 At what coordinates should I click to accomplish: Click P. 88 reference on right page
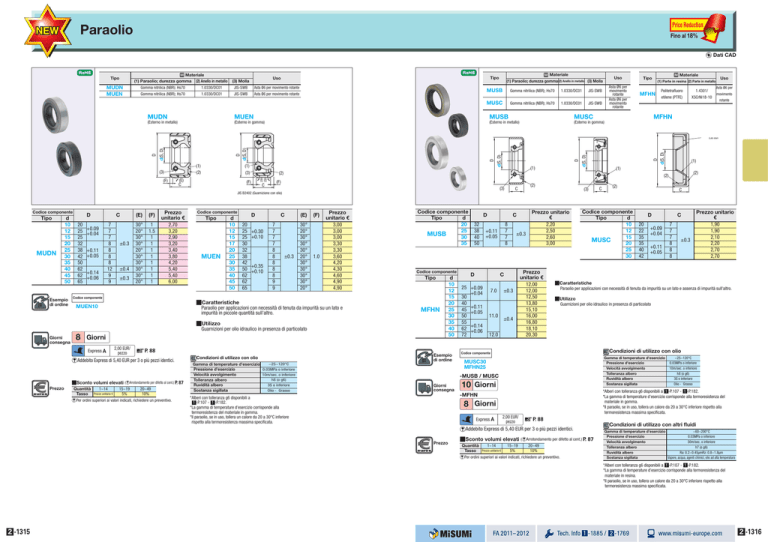534,419
